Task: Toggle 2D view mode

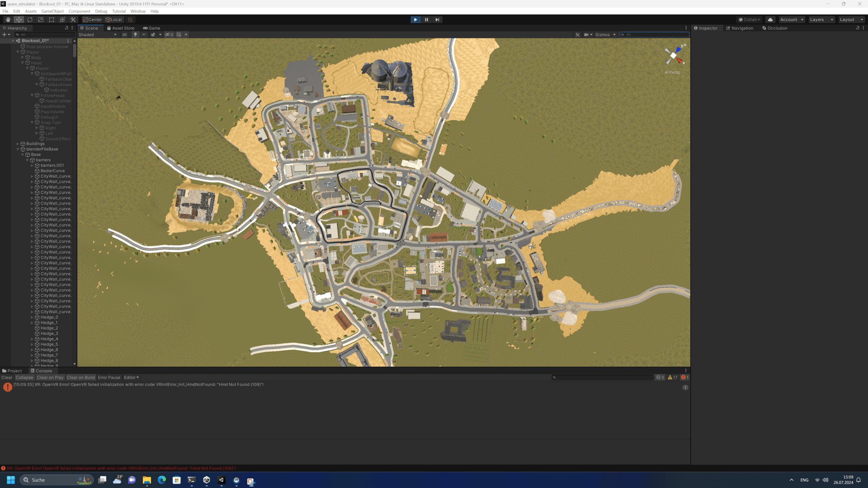Action: click(x=124, y=35)
